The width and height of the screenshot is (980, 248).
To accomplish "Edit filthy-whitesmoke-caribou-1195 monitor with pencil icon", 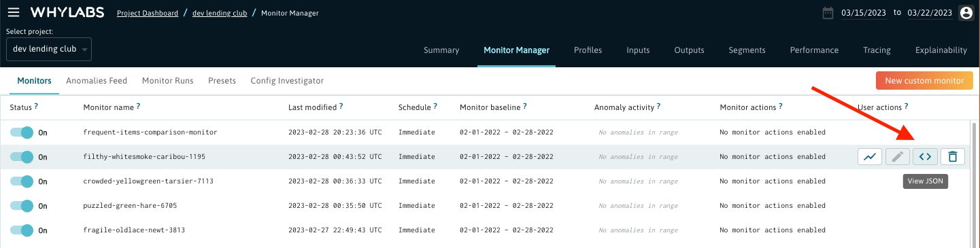I will click(897, 157).
